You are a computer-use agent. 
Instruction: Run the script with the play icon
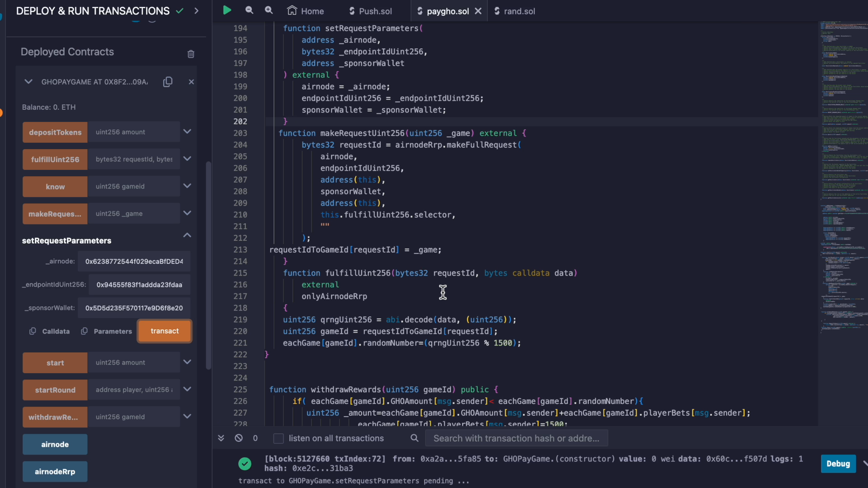click(x=227, y=10)
